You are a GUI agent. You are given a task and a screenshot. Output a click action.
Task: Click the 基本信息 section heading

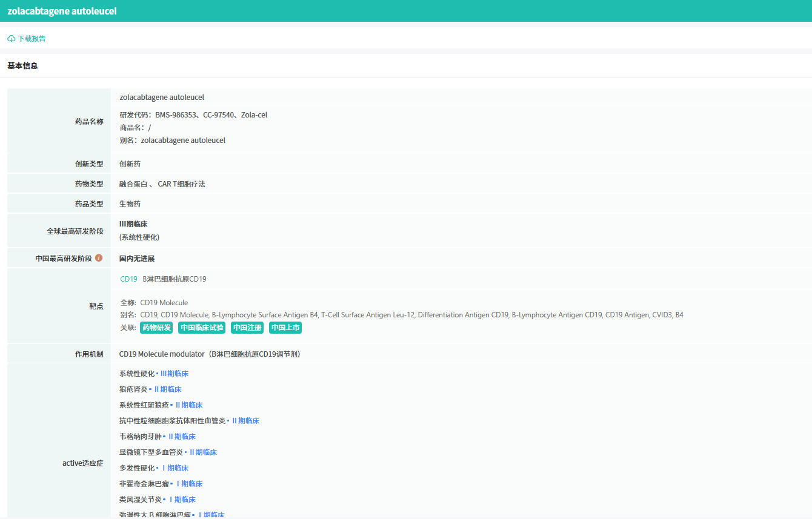click(22, 65)
